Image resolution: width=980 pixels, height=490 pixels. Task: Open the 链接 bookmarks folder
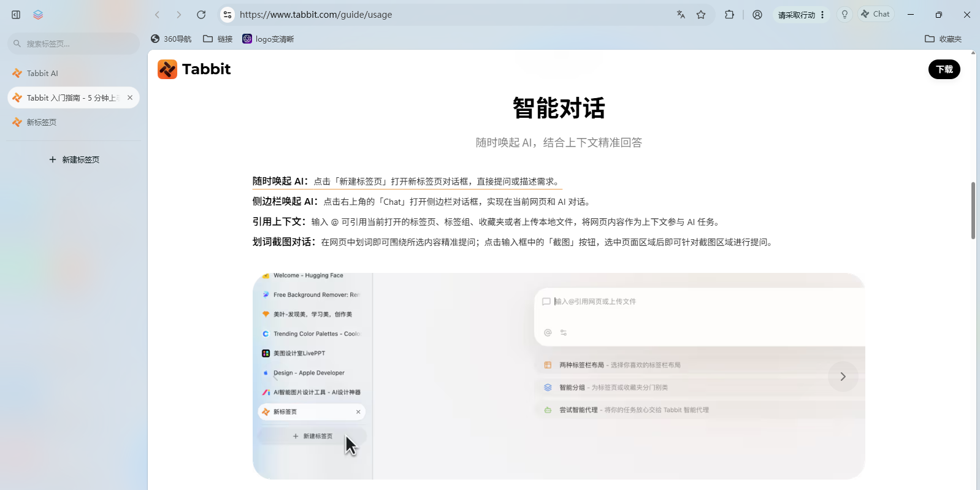[218, 39]
